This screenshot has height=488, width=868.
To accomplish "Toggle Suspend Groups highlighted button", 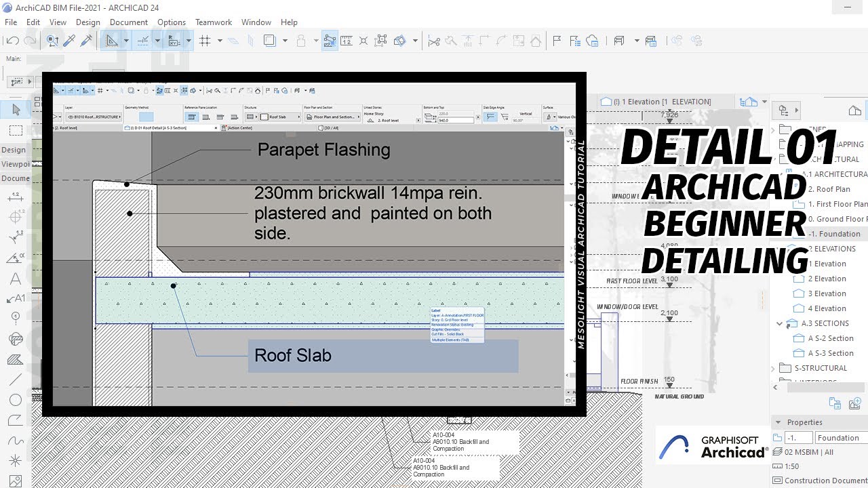I will point(330,41).
